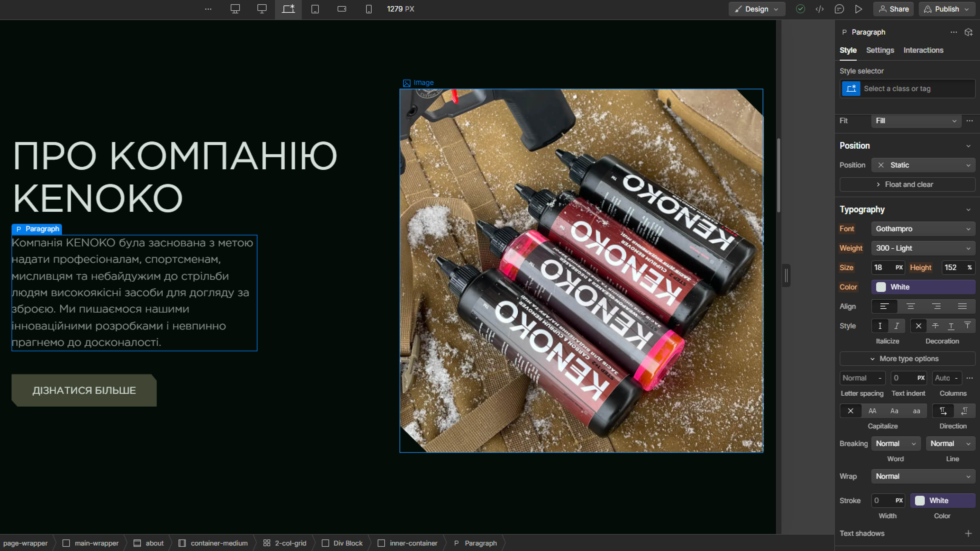Image resolution: width=980 pixels, height=551 pixels.
Task: Open the Fit dropdown set to Fill
Action: click(916, 121)
